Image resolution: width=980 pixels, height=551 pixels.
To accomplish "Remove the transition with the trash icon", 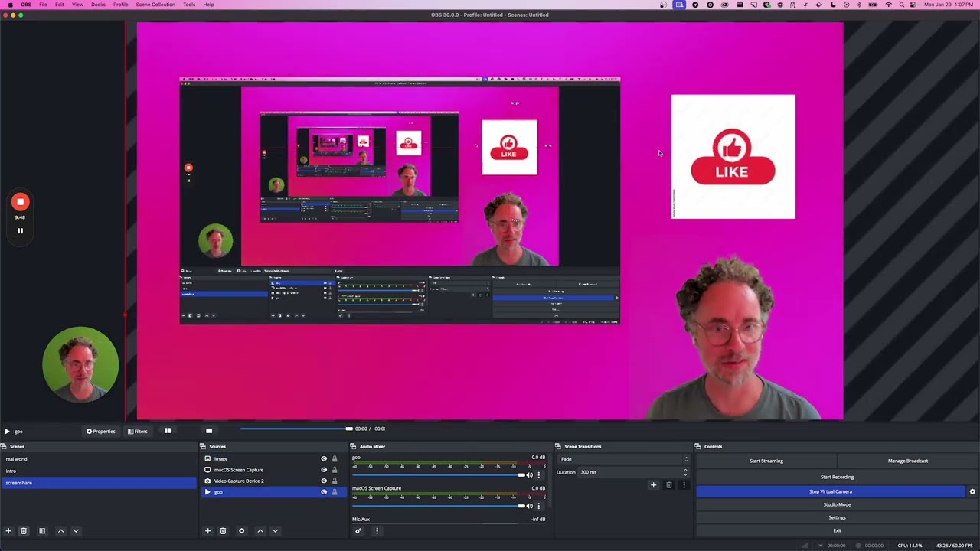I will 668,485.
